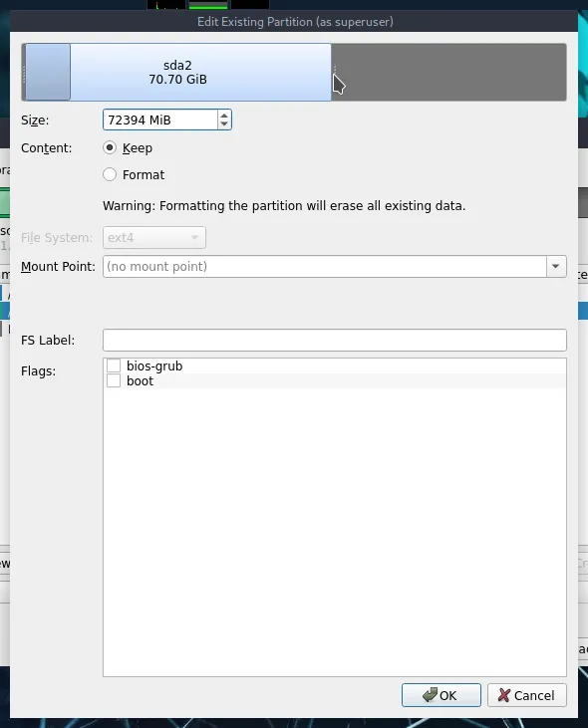Increase size with the up spinner arrow
The width and height of the screenshot is (588, 728).
click(x=224, y=116)
